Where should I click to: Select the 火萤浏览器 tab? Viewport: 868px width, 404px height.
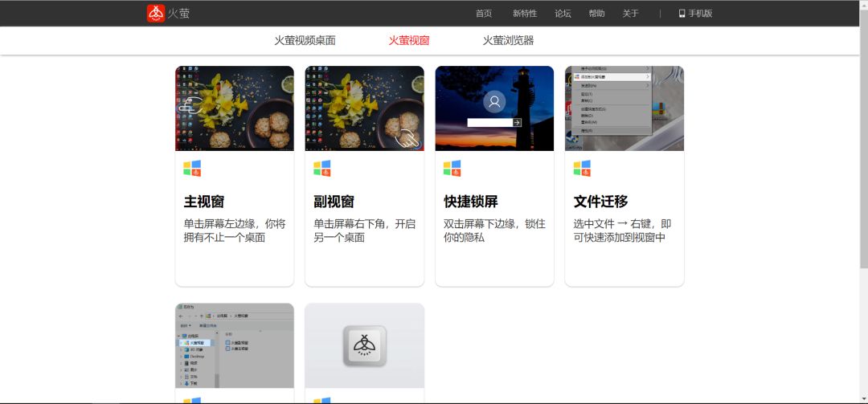[508, 40]
